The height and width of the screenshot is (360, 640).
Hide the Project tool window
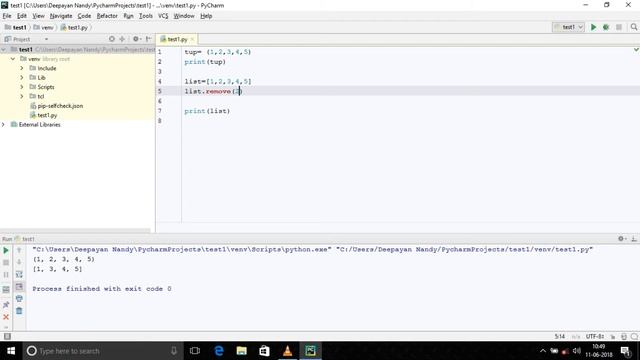click(x=149, y=39)
